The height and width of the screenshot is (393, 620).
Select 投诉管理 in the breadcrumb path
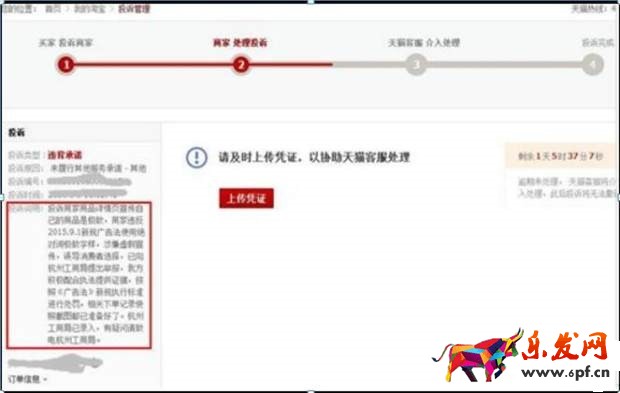pyautogui.click(x=134, y=9)
